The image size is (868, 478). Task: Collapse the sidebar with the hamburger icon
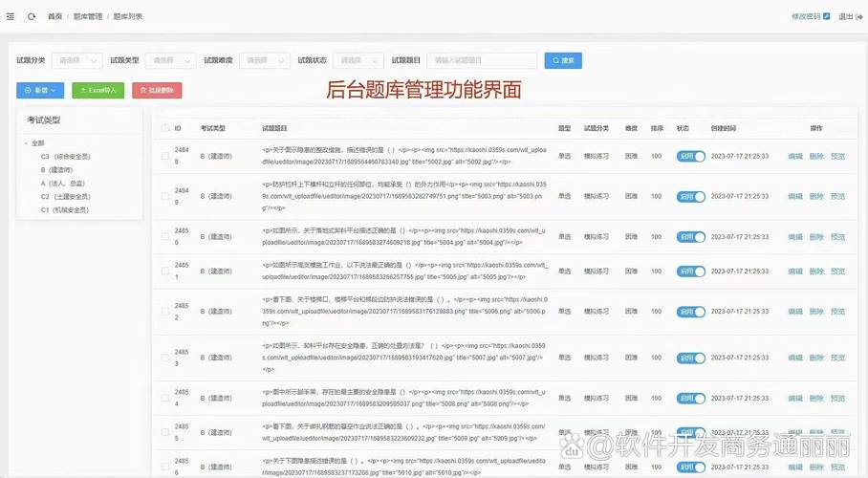click(10, 16)
